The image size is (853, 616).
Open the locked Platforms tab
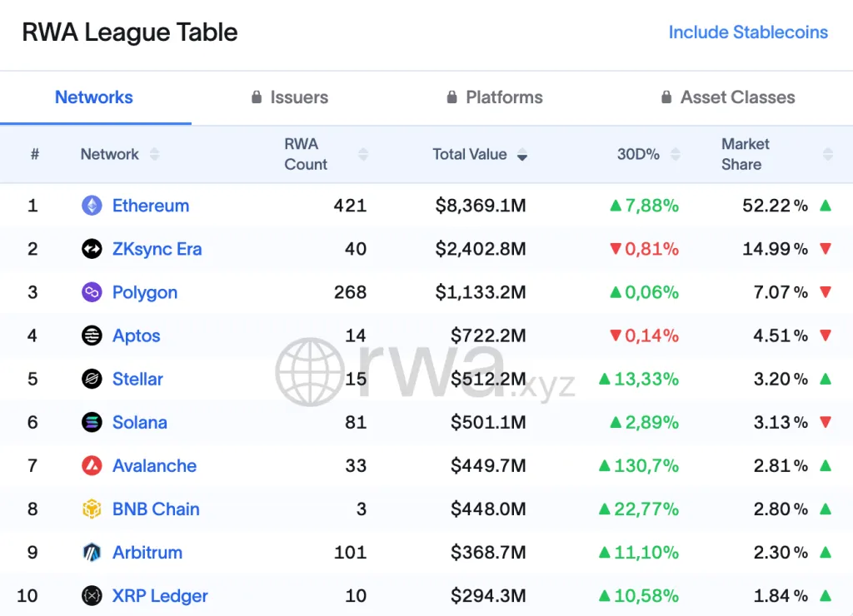495,97
